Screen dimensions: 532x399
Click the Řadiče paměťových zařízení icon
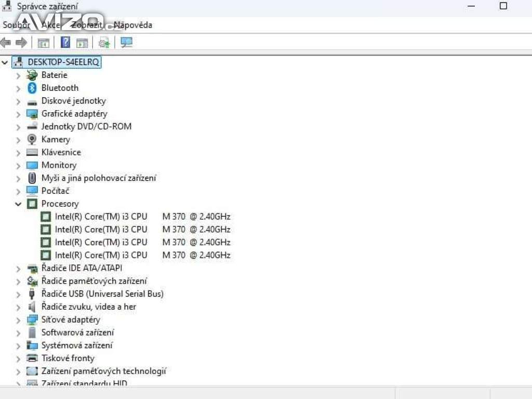32,281
